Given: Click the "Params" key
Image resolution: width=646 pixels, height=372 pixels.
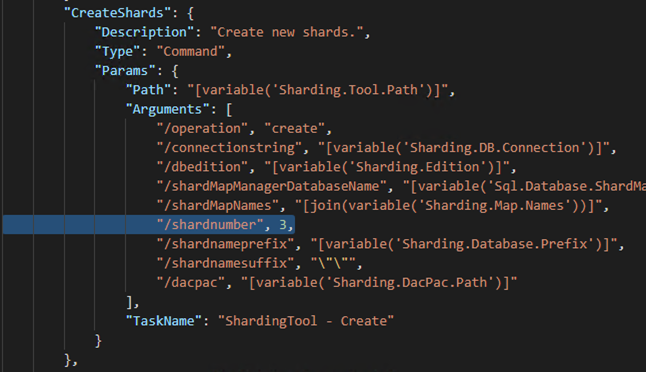Looking at the screenshot, I should [125, 71].
